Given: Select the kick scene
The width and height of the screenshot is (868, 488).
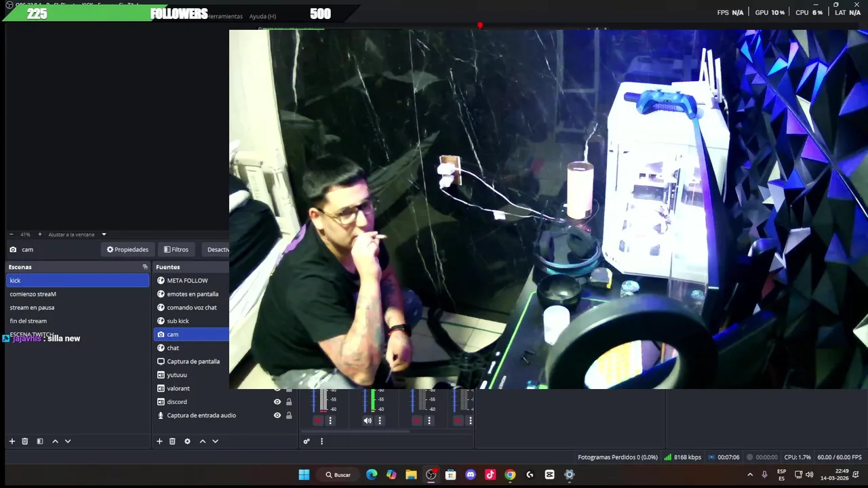Looking at the screenshot, I should pos(77,281).
